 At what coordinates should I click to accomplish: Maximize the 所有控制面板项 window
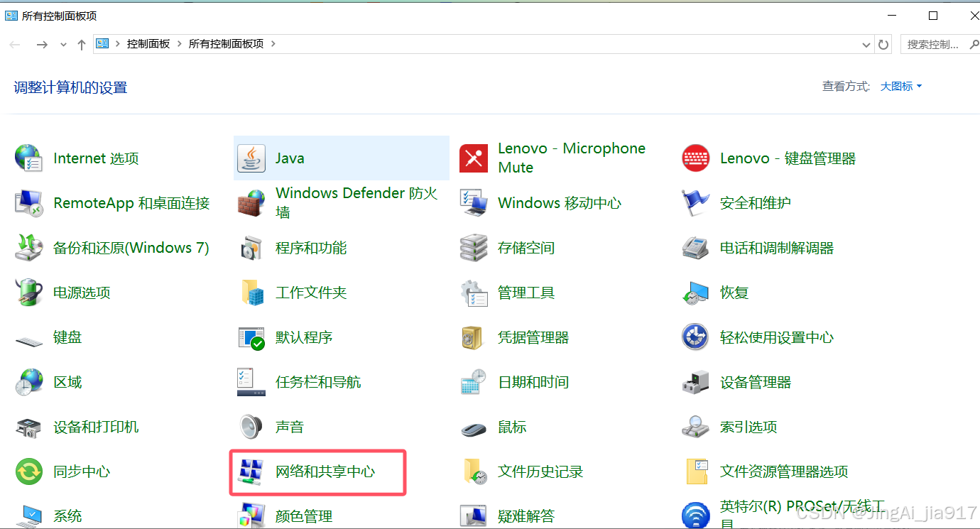tap(933, 16)
